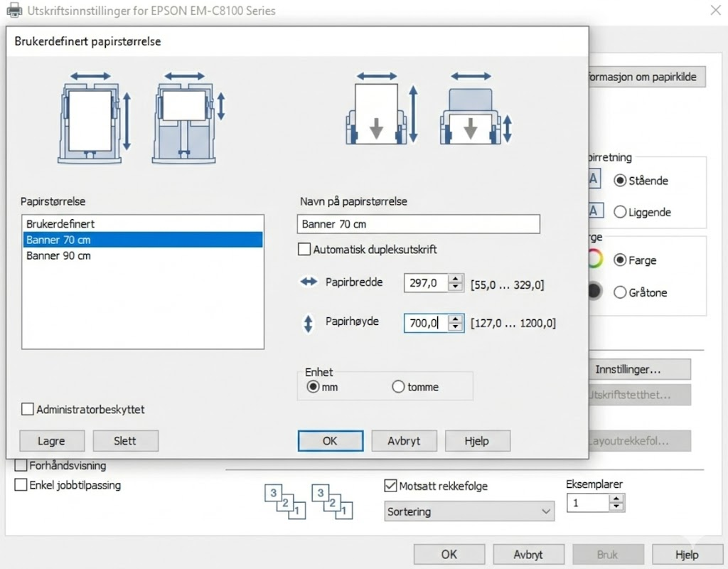Select the Gråtone color mode option
The height and width of the screenshot is (569, 728).
coord(620,292)
